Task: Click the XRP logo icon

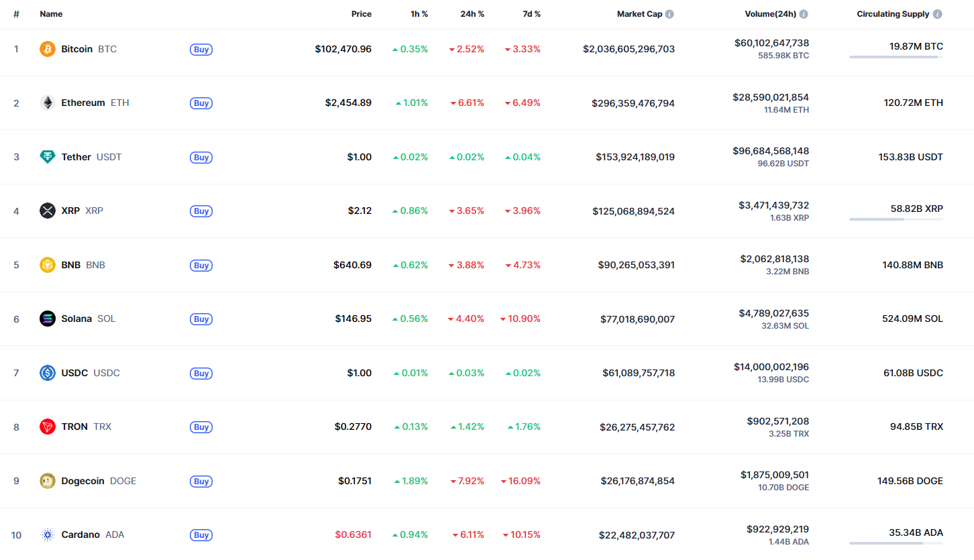Action: pos(48,211)
